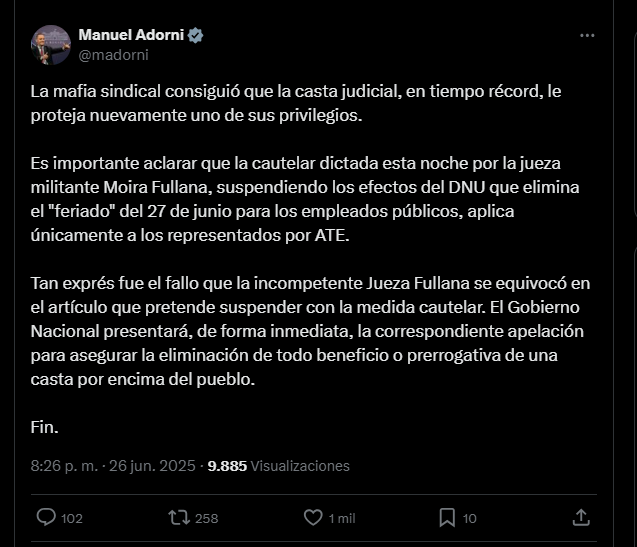Bookmark this post by Manuel Adorni

[447, 517]
